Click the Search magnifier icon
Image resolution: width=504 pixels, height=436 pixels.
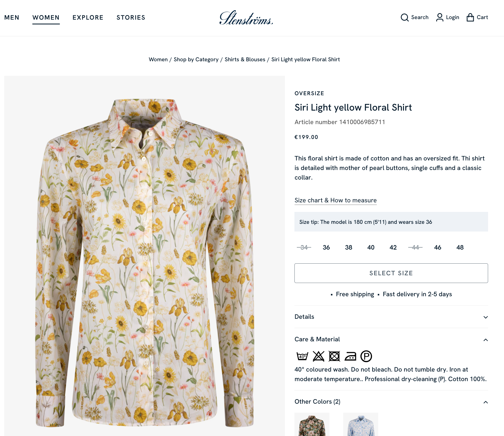[405, 18]
